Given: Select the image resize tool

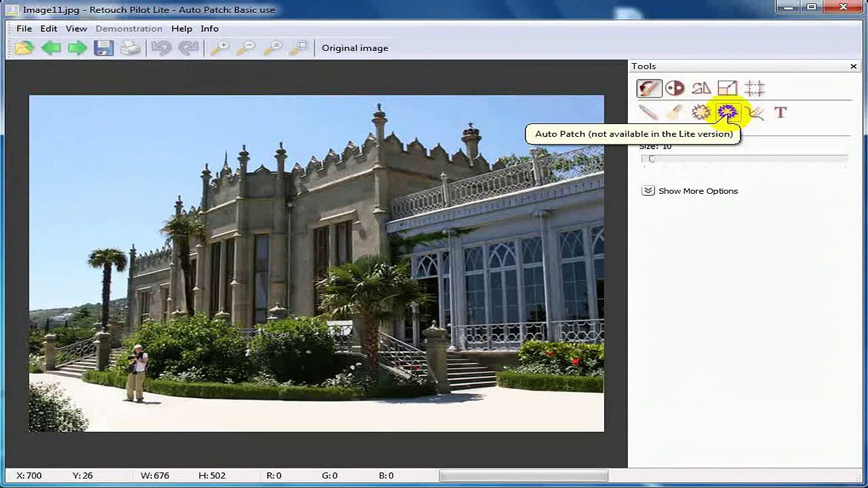Looking at the screenshot, I should pos(727,88).
